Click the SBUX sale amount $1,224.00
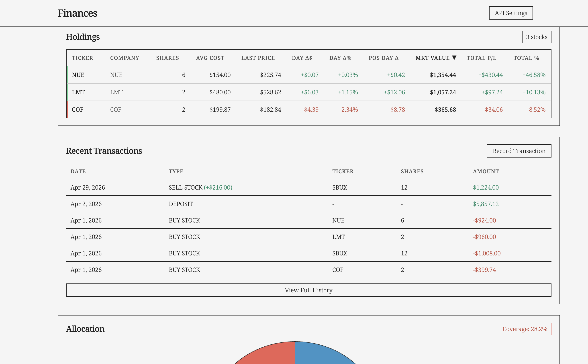 pyautogui.click(x=486, y=188)
